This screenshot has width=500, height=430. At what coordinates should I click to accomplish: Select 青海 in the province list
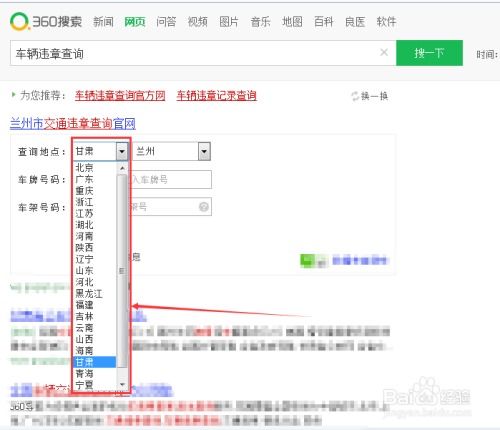(95, 373)
